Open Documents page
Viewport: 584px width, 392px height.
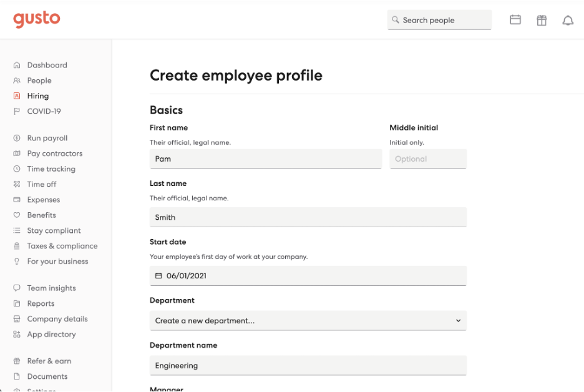tap(47, 376)
